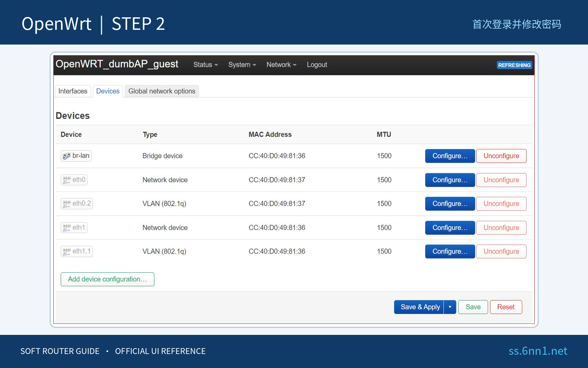Click the Devices section heading

tap(73, 116)
